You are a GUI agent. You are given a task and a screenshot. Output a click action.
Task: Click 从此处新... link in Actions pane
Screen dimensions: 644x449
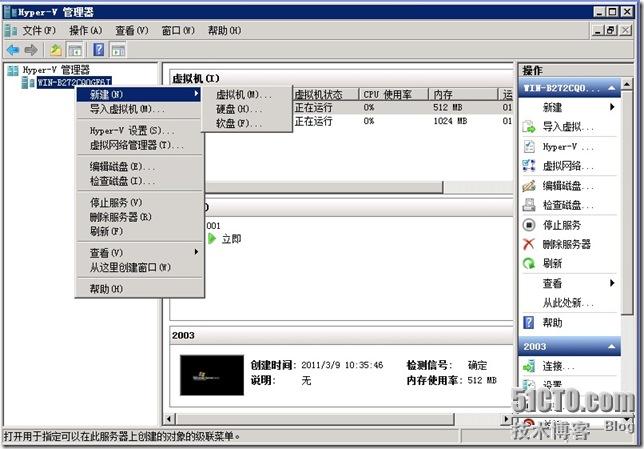568,303
